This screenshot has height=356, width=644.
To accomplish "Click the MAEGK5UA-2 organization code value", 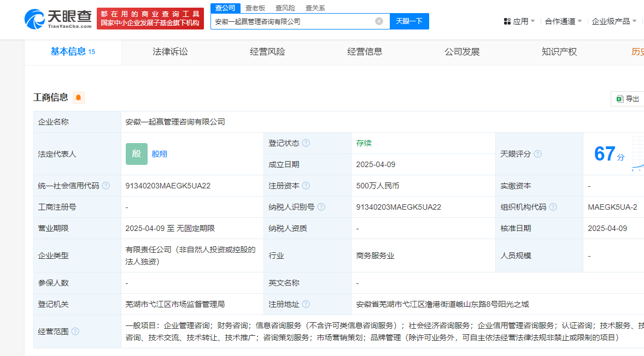I will (x=612, y=207).
